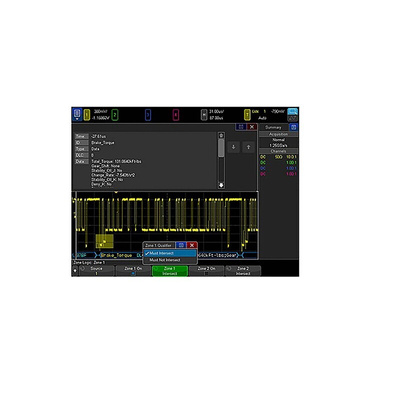This screenshot has width=400, height=400.
Task: Open horizontal timebase badge
Action: tap(204, 115)
